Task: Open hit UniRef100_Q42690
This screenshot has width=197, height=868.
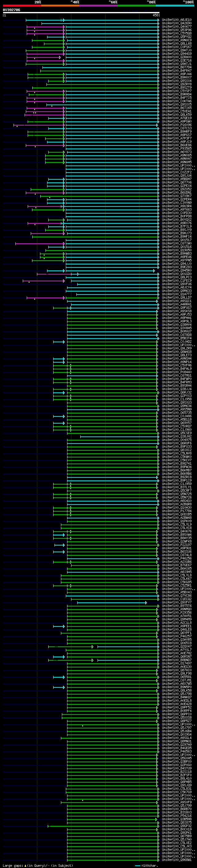Action: coord(176,23)
